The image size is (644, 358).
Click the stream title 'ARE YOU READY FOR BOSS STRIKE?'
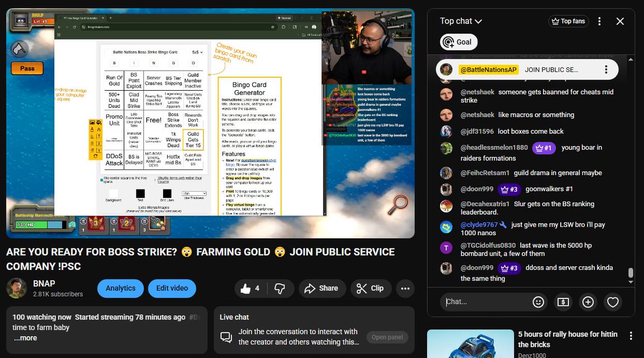click(92, 252)
